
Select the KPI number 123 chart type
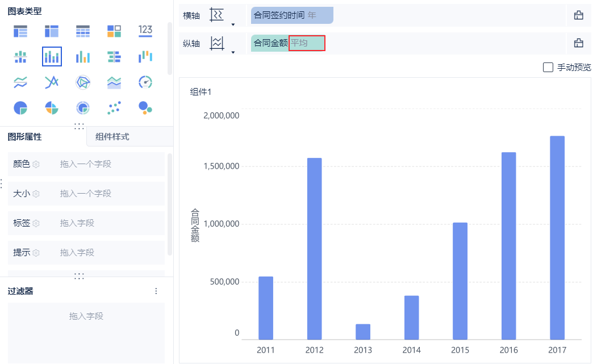145,31
